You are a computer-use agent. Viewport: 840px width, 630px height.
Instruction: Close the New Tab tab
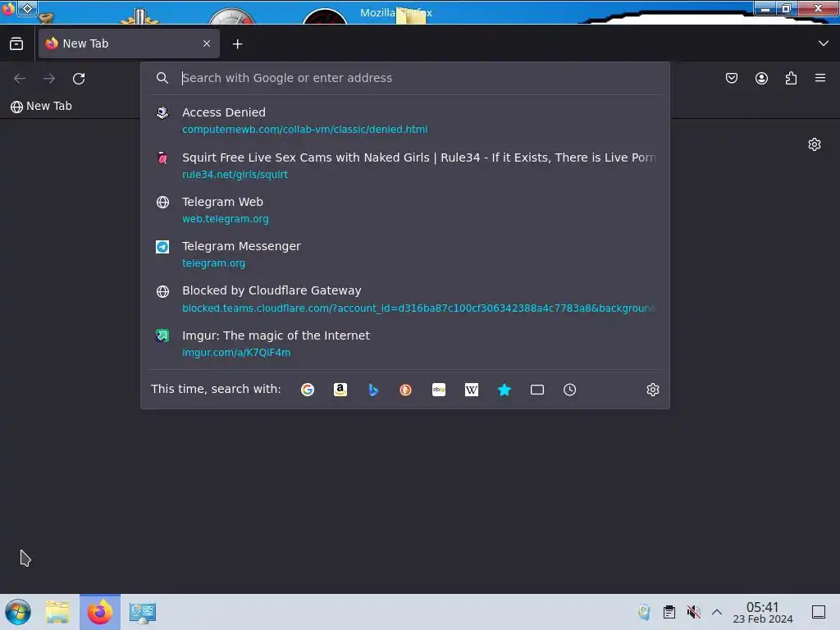tap(207, 44)
